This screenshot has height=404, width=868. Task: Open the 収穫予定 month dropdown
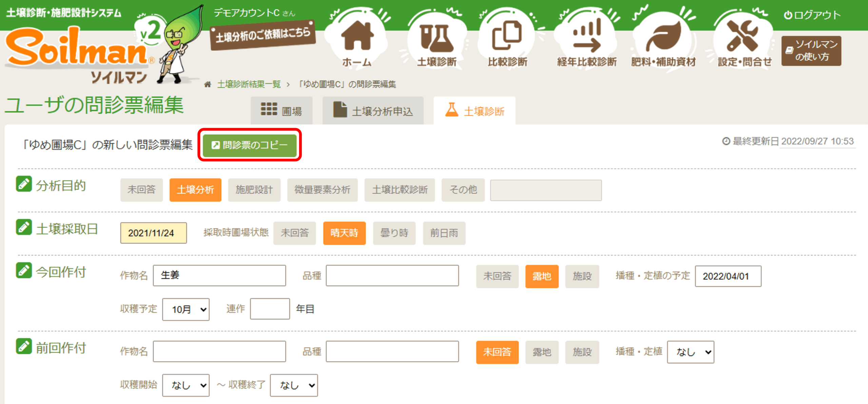pyautogui.click(x=186, y=309)
